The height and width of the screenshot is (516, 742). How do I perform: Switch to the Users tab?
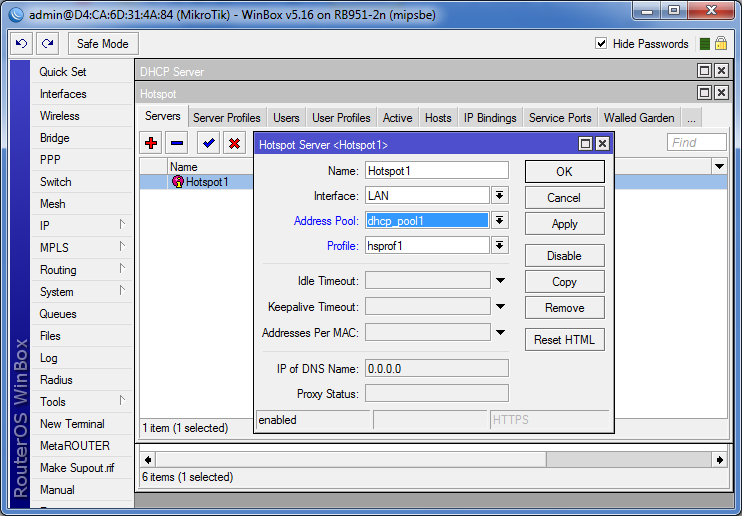[286, 117]
